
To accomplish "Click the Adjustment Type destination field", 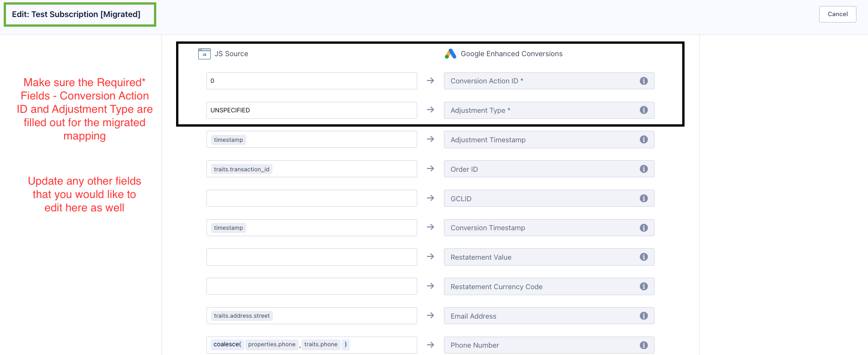I will coord(549,110).
